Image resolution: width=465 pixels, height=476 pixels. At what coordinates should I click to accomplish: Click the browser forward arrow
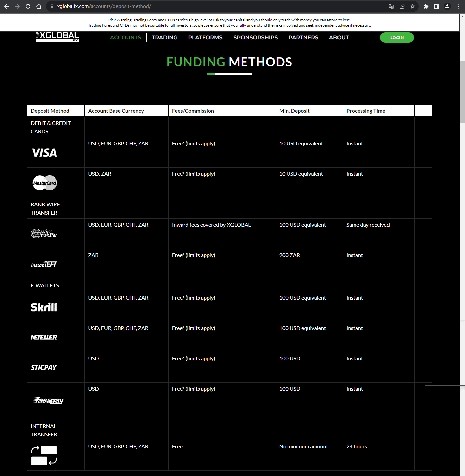point(17,6)
